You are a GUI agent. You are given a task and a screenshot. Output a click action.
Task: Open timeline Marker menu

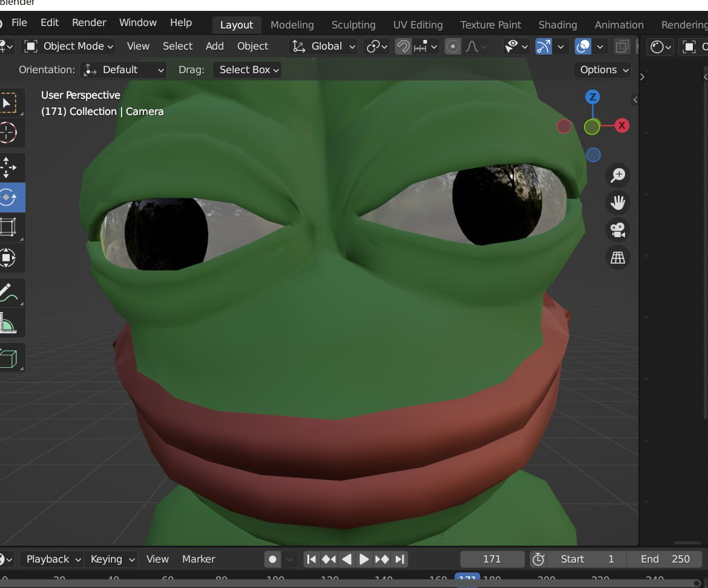[x=198, y=559]
